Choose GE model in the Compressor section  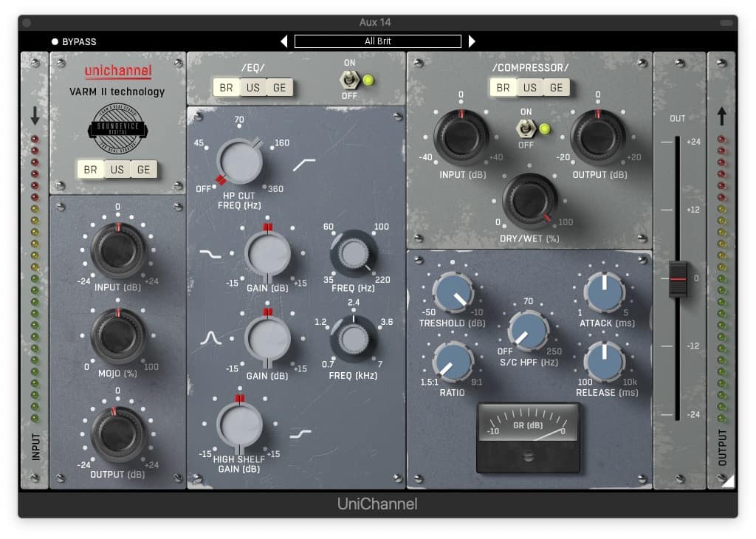[x=557, y=88]
